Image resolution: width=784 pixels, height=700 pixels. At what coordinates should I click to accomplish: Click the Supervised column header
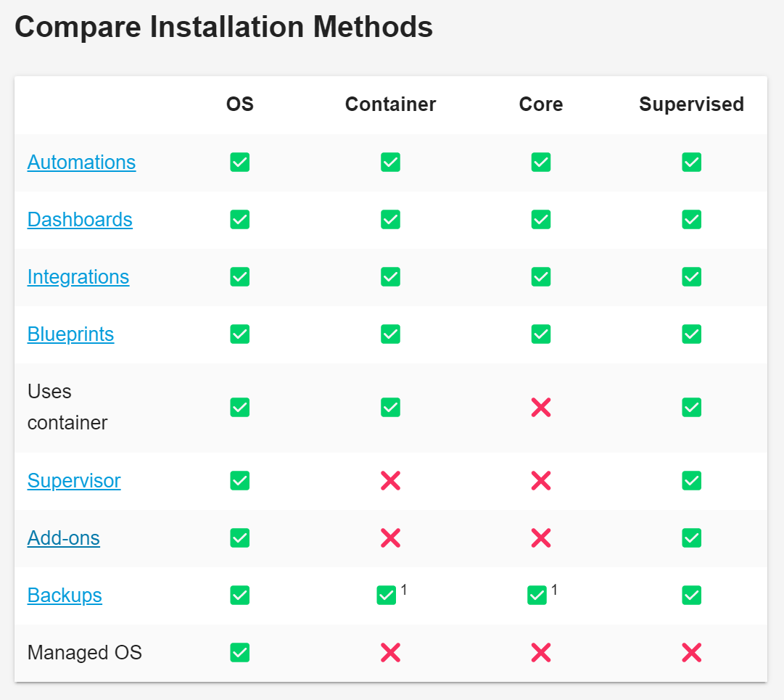(x=691, y=104)
